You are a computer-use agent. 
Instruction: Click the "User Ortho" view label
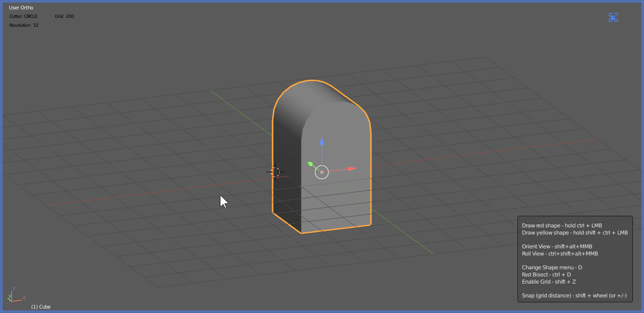[x=21, y=8]
